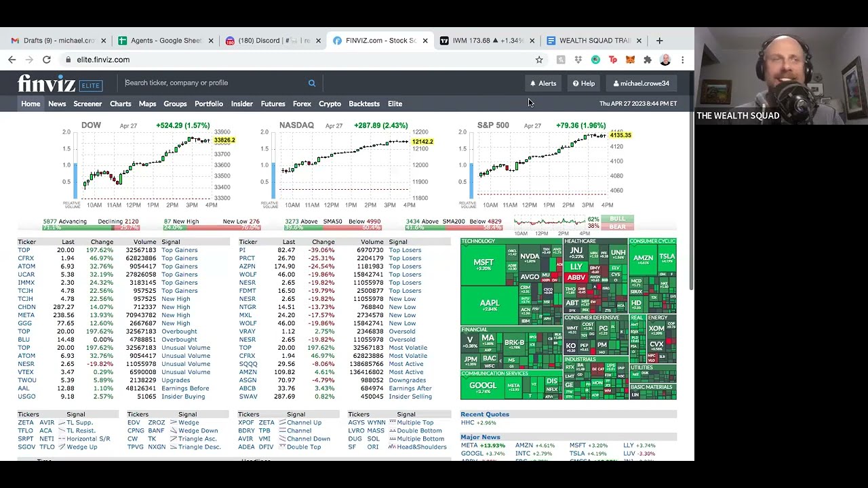The image size is (868, 488).
Task: Open the Elite menu item
Action: (395, 104)
